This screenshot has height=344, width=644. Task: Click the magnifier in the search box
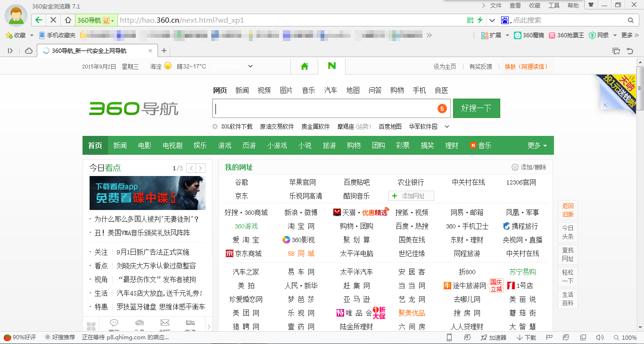click(x=631, y=20)
